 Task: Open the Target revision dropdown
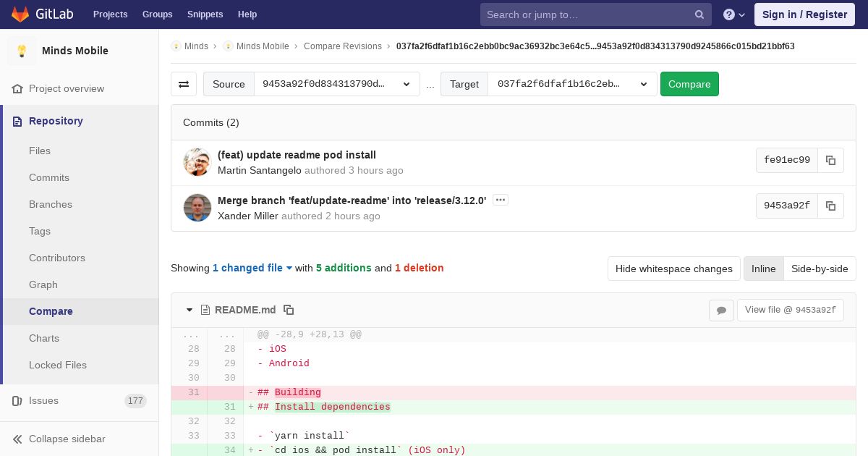[x=572, y=84]
